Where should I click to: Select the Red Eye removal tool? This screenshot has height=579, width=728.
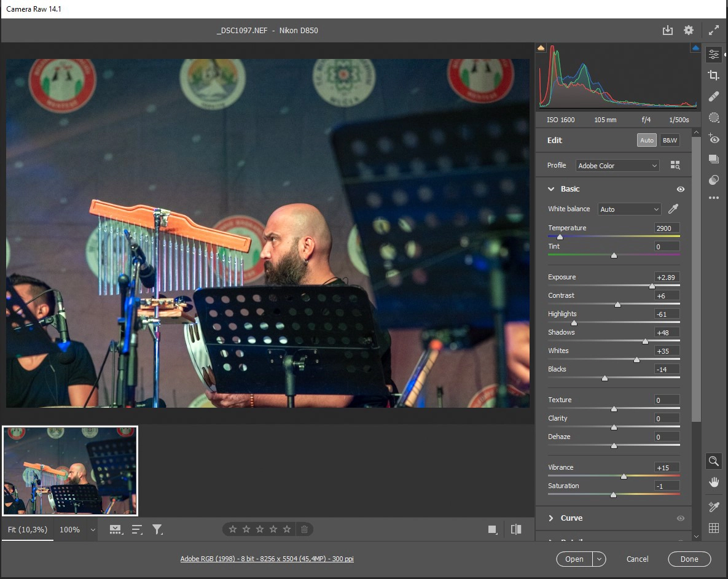click(713, 138)
